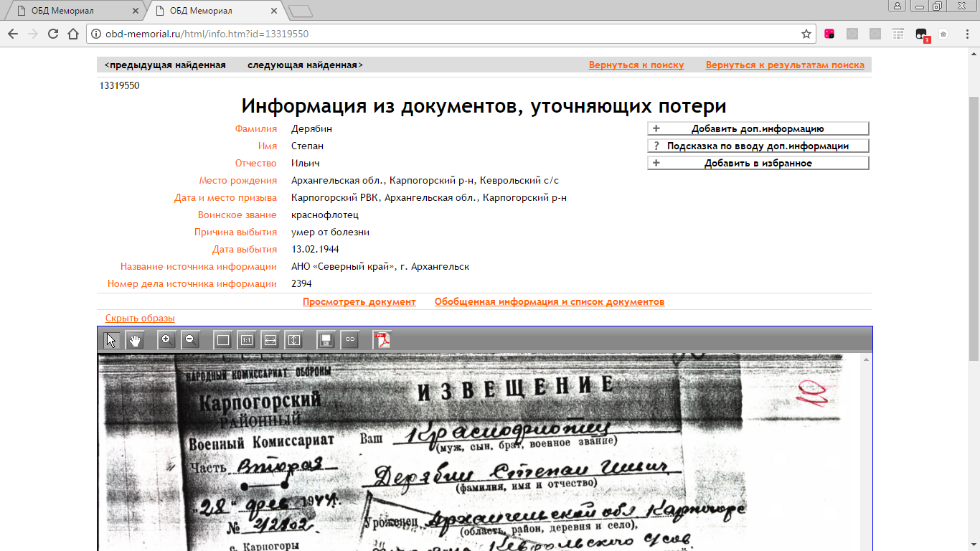Open the extension with badge 3

(x=922, y=34)
